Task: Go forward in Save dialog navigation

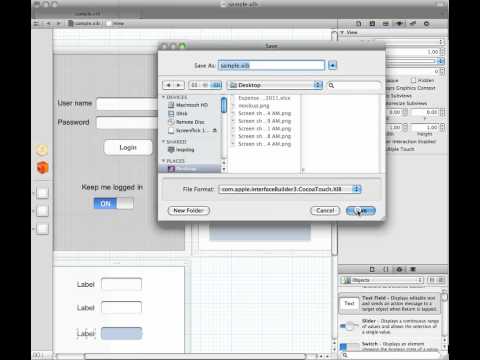Action: pos(179,85)
